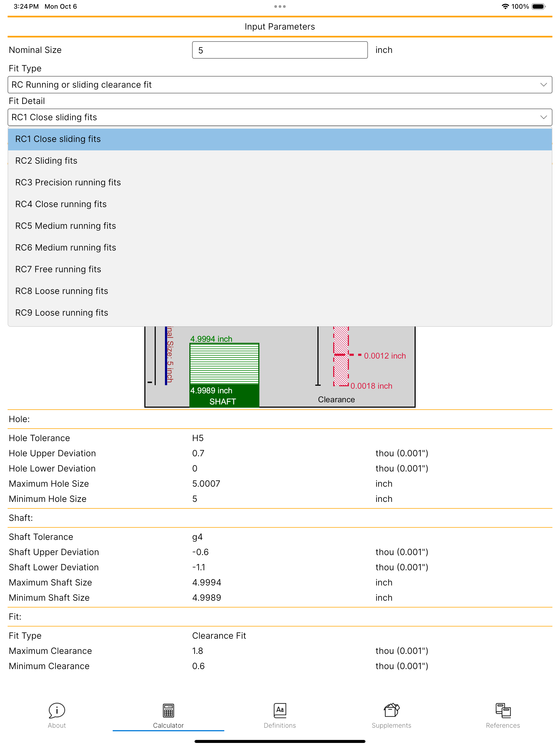Click the Hole Upper Deviation value 0.7

pyautogui.click(x=198, y=453)
